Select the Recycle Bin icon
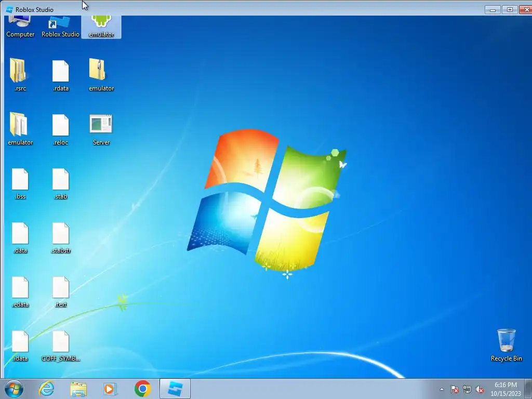Image resolution: width=532 pixels, height=399 pixels. pyautogui.click(x=506, y=345)
